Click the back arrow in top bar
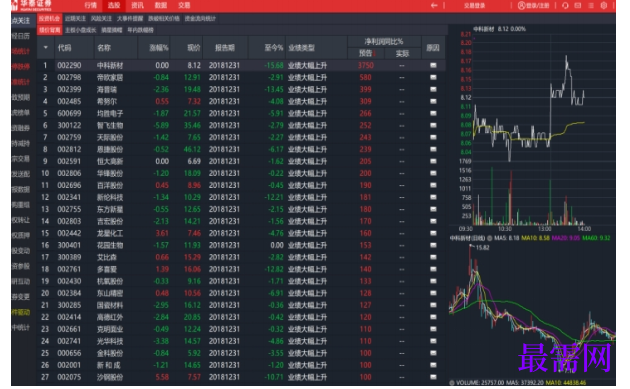This screenshot has width=630, height=389. (x=434, y=5)
